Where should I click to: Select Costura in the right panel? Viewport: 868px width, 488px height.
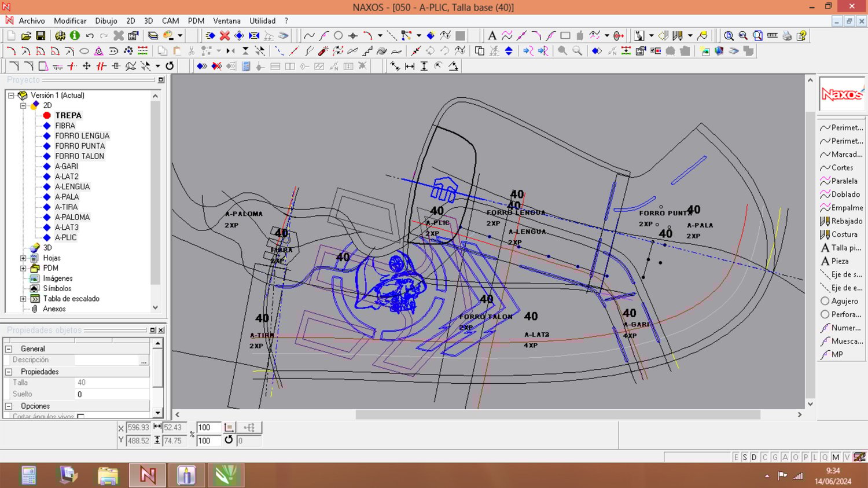point(841,234)
